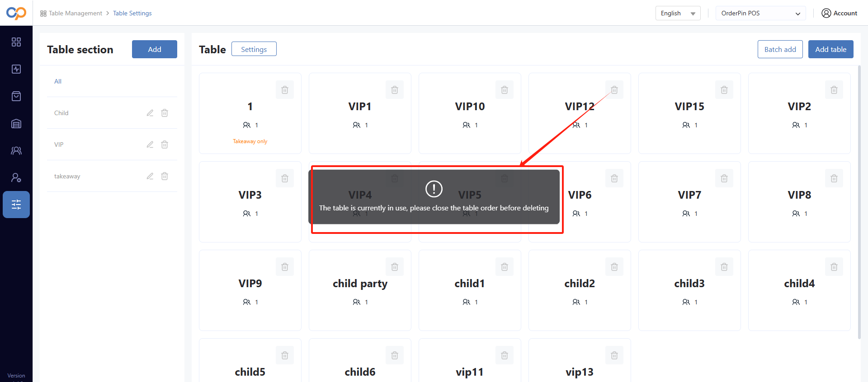Delete the VIP table section
This screenshot has width=868, height=382.
click(165, 144)
